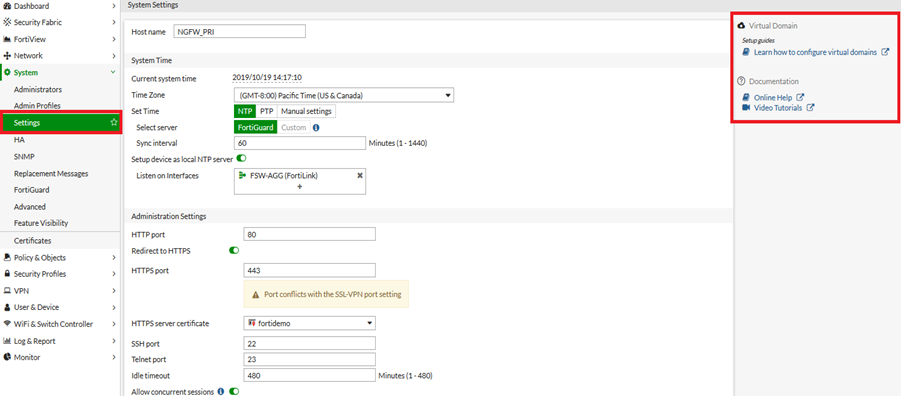
Task: Expand FortiView menu chevron
Action: (114, 39)
